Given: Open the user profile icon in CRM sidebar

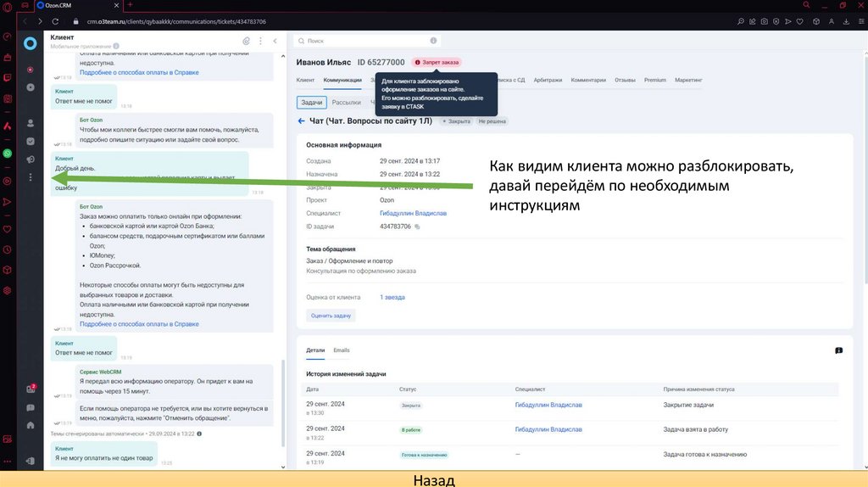Looking at the screenshot, I should [x=31, y=123].
